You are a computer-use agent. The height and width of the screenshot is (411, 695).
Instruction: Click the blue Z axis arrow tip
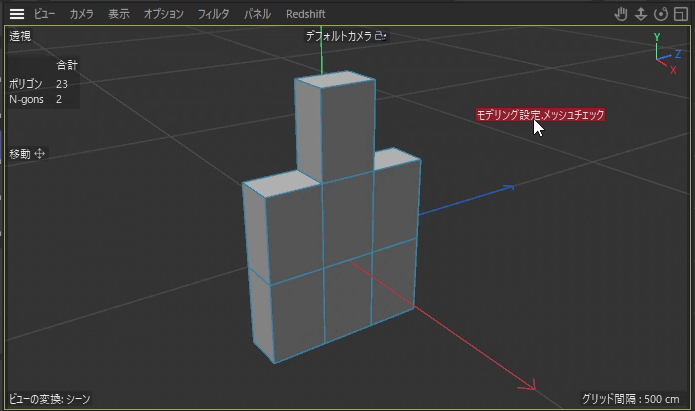point(508,188)
